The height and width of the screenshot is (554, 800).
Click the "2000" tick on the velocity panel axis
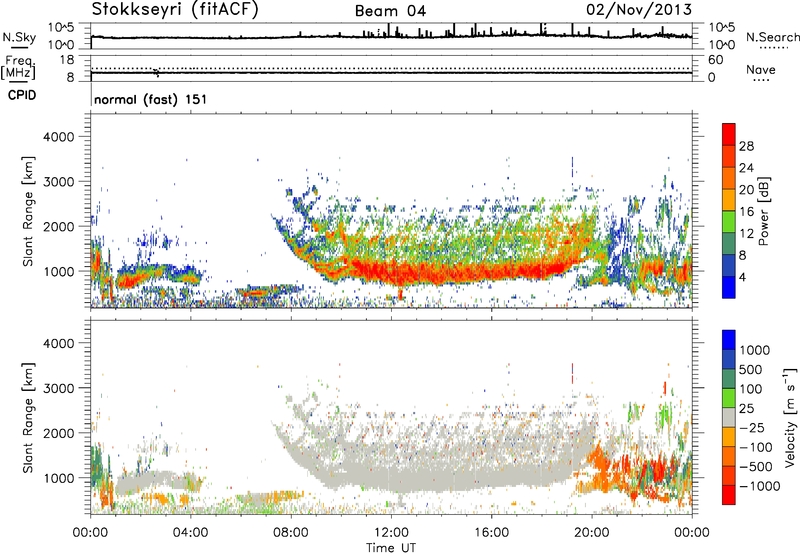coord(59,433)
